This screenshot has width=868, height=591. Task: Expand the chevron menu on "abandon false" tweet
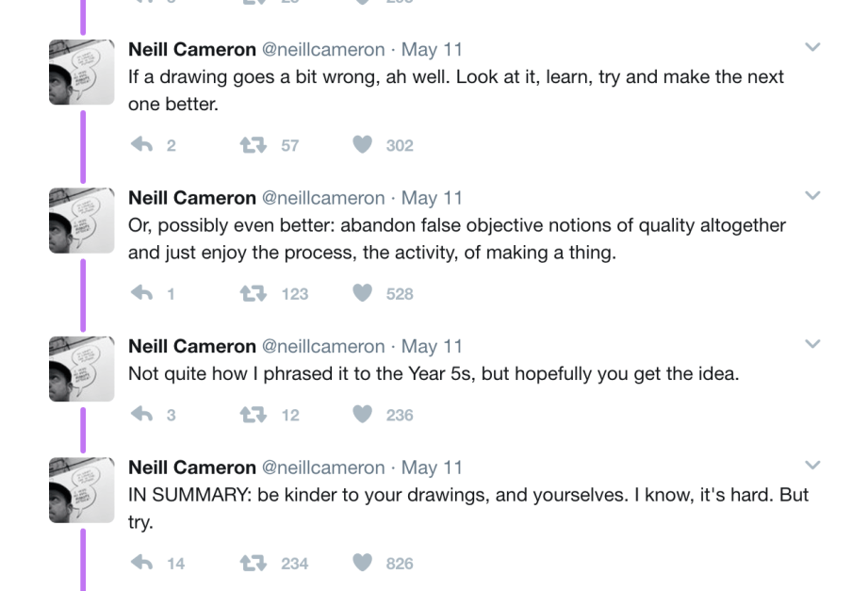point(813,195)
